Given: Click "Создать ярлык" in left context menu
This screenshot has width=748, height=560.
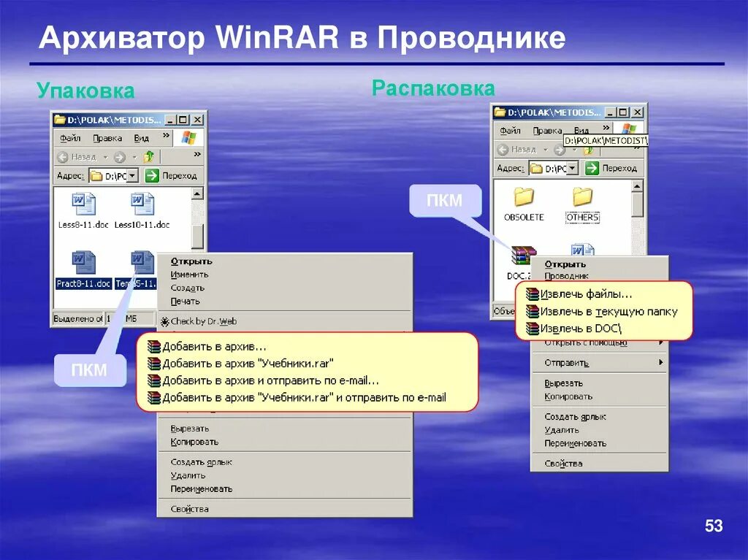Looking at the screenshot, I should click(x=202, y=462).
